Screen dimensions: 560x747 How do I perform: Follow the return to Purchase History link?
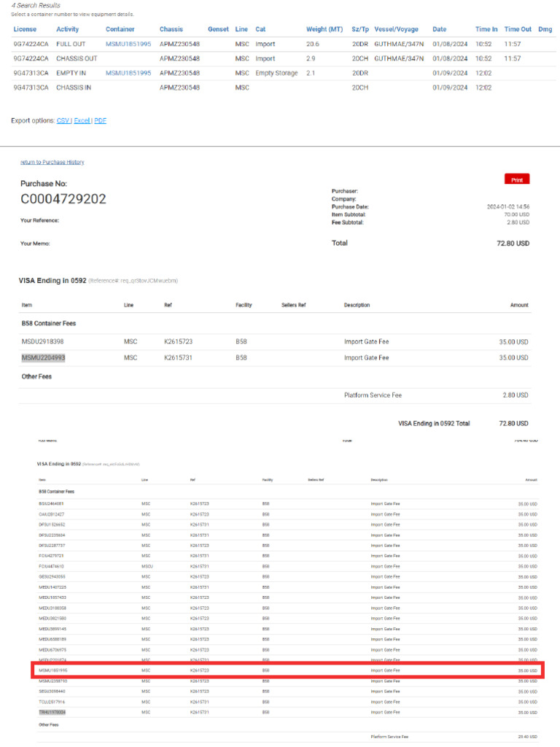(52, 162)
